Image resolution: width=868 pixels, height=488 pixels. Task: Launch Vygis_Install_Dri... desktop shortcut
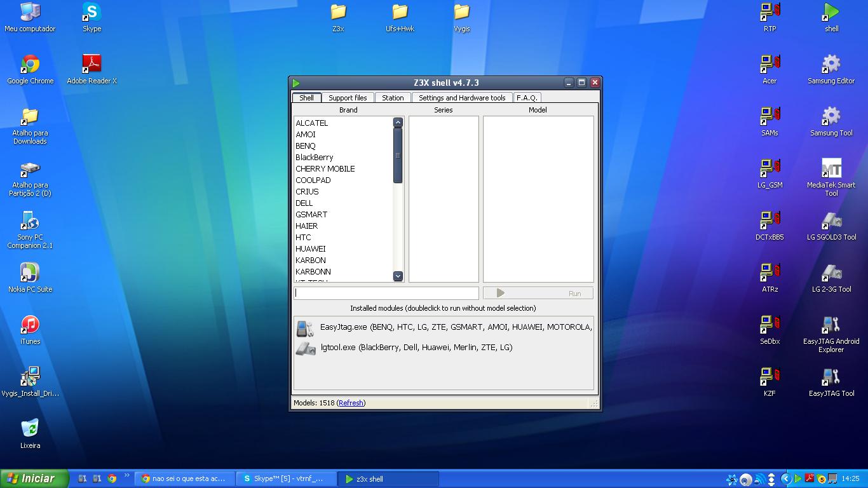click(30, 382)
